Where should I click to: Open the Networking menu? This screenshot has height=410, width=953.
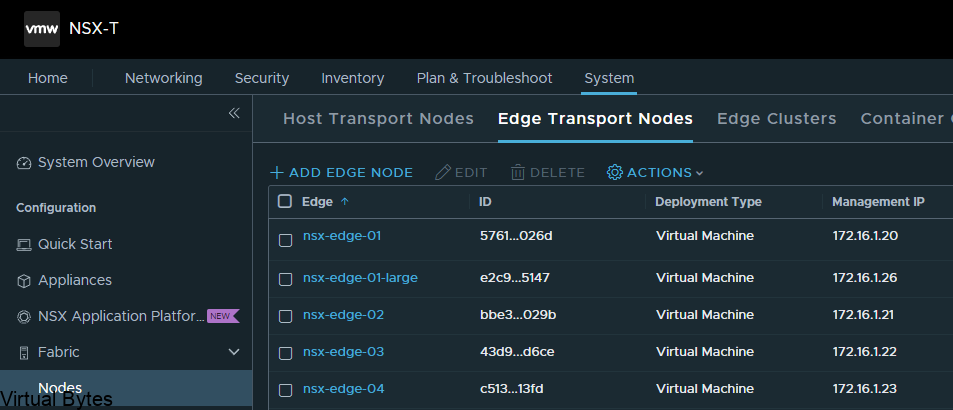click(x=163, y=78)
